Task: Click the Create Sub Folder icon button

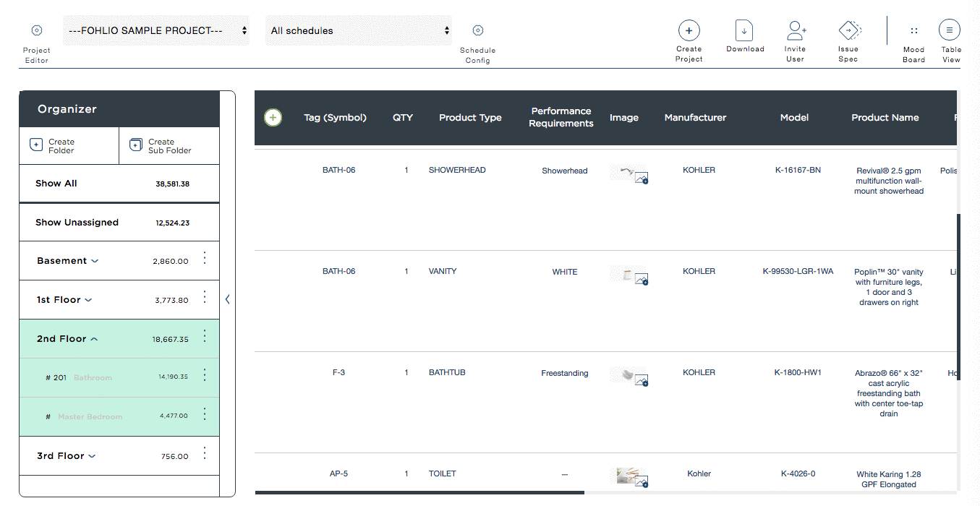Action: pos(135,145)
